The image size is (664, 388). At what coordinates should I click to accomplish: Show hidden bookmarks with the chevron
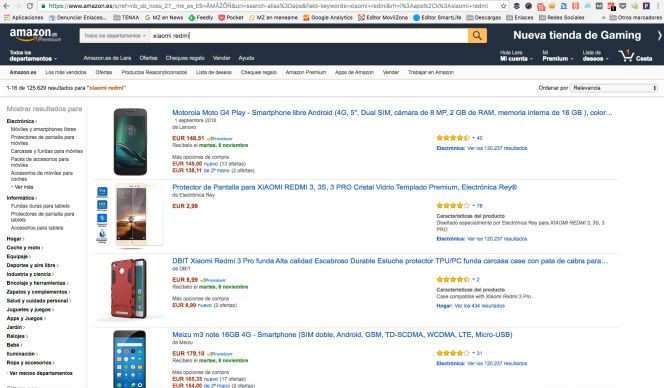tap(603, 18)
